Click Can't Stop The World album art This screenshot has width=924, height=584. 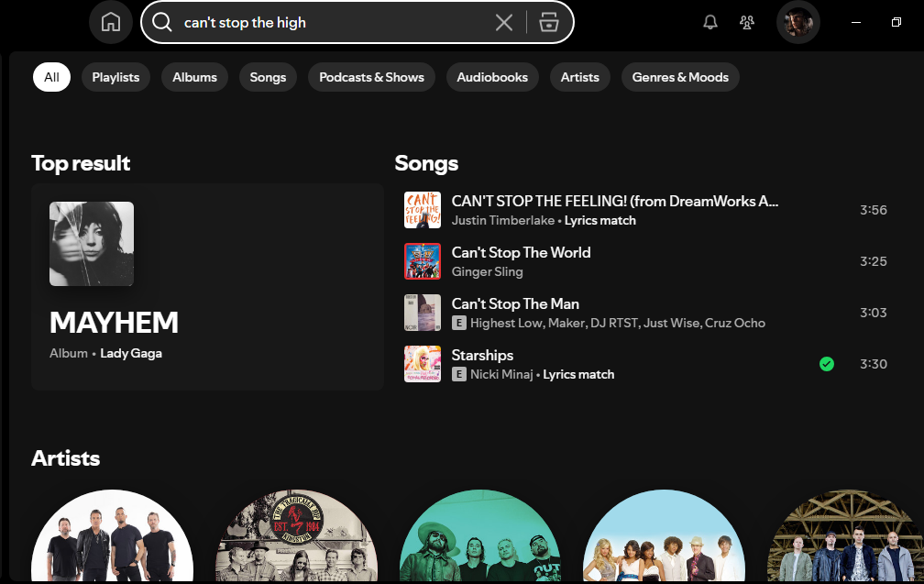pos(423,261)
